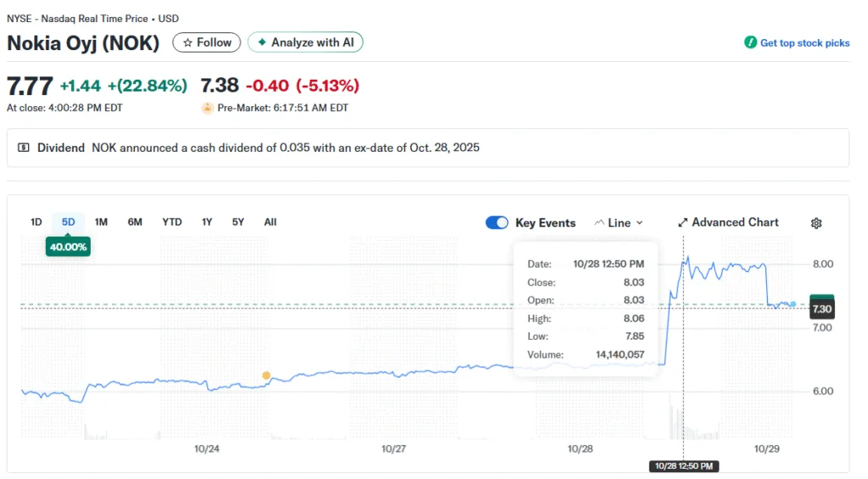Click Get top stock picks link
Image resolution: width=868 pixels, height=479 pixels.
[x=804, y=43]
